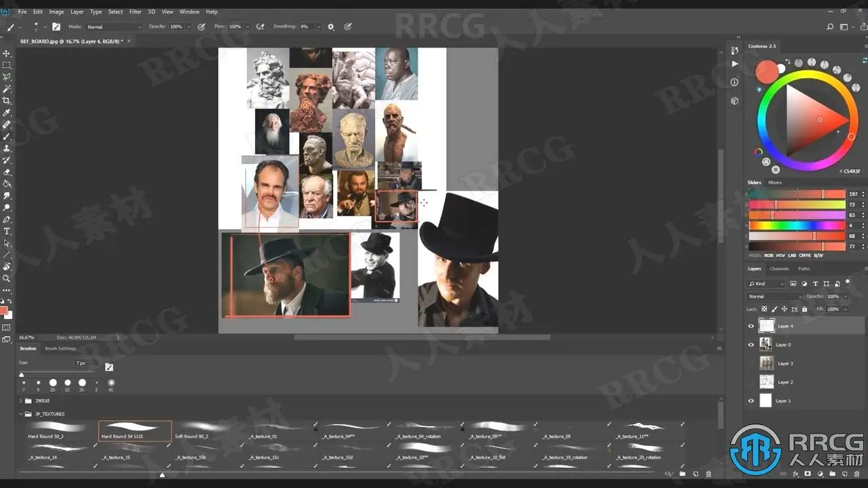Select the Move tool

click(7, 54)
